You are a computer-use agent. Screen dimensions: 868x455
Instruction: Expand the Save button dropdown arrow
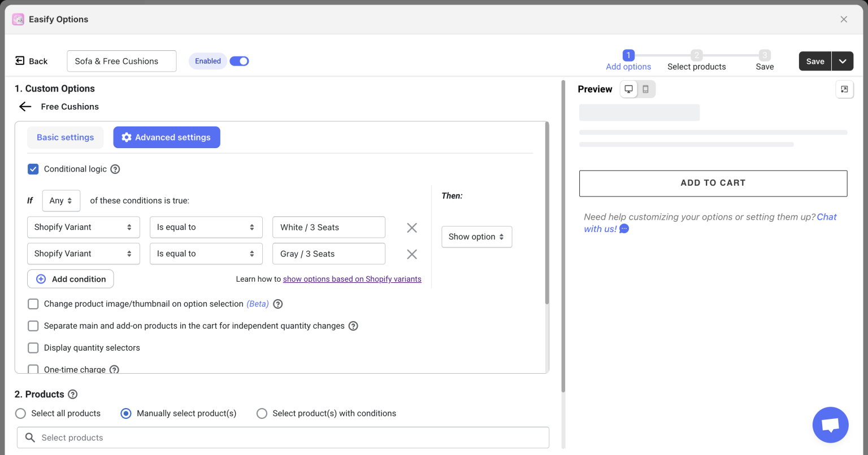click(x=843, y=61)
